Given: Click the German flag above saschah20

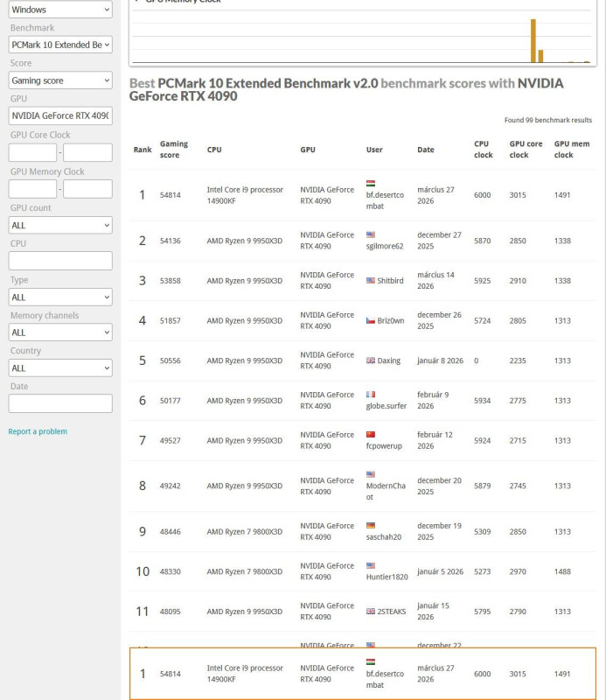Looking at the screenshot, I should click(x=371, y=526).
